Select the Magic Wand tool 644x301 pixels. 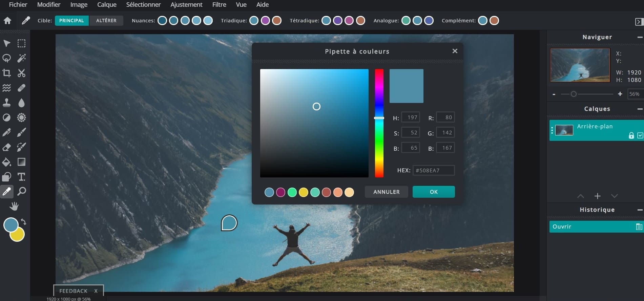pyautogui.click(x=21, y=58)
